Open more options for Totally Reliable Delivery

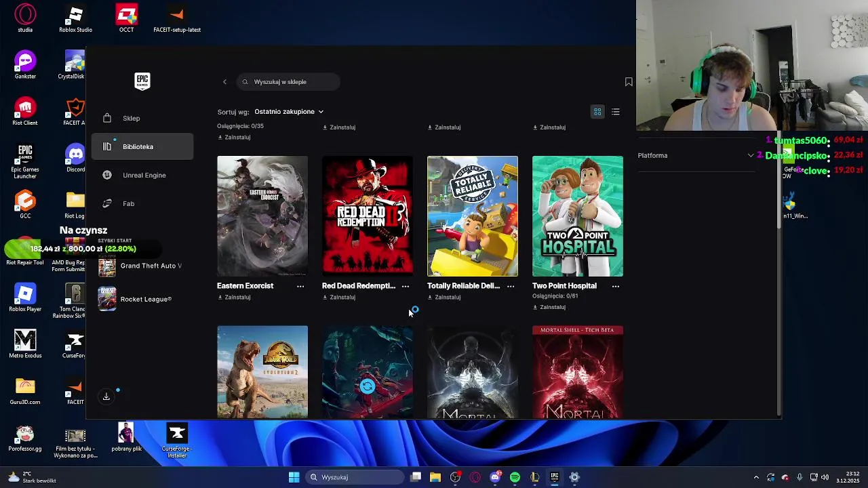[511, 286]
